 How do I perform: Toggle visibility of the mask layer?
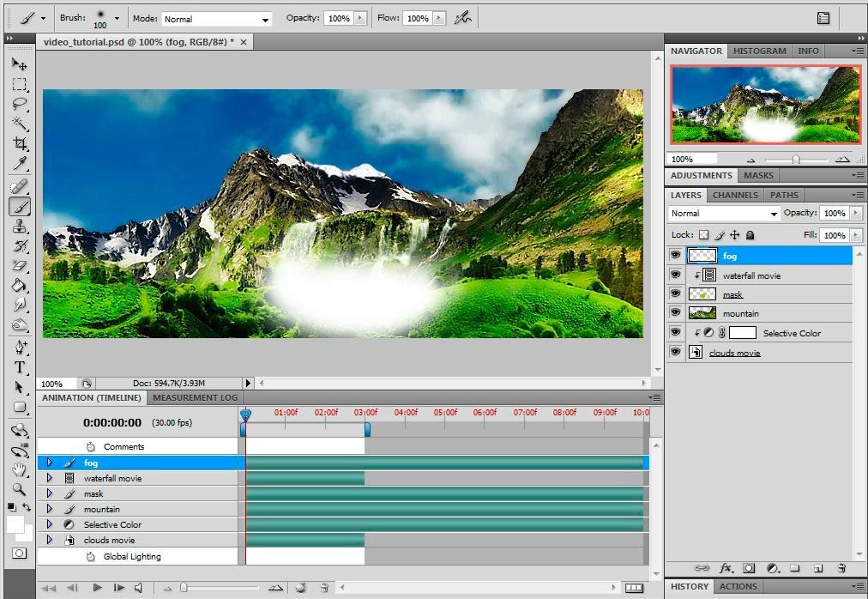pyautogui.click(x=675, y=293)
